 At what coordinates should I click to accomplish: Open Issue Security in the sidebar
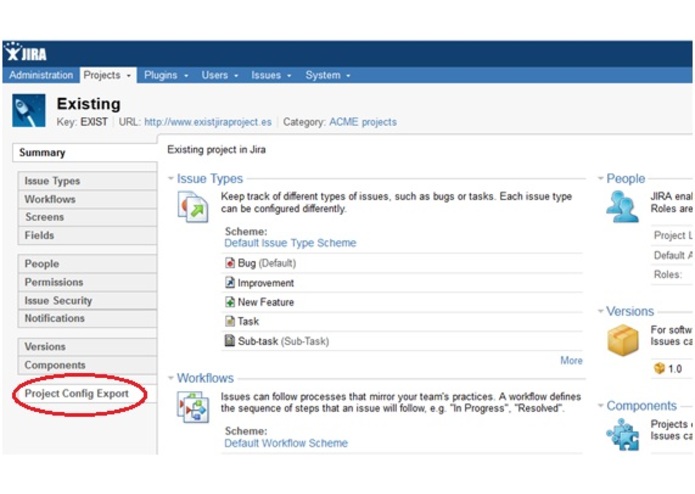[87, 300]
